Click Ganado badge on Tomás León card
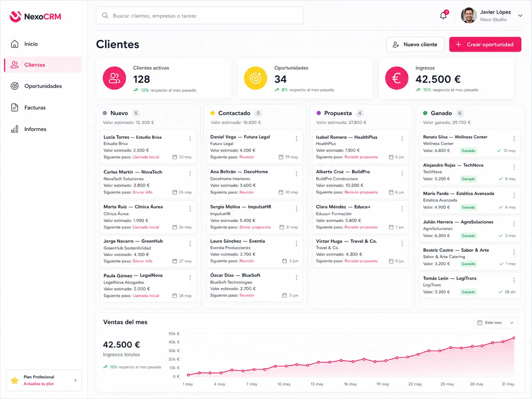 tap(468, 292)
